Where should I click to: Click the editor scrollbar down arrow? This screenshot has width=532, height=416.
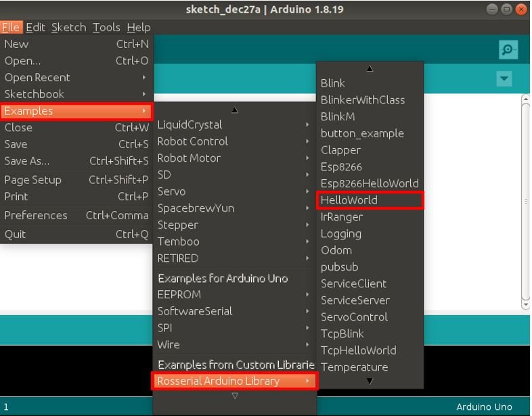click(x=525, y=305)
